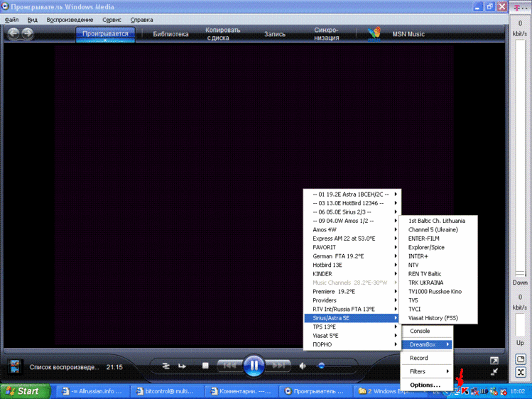The width and height of the screenshot is (532, 399).
Task: Choose the REN TV Baltic channel
Action: tap(438, 273)
